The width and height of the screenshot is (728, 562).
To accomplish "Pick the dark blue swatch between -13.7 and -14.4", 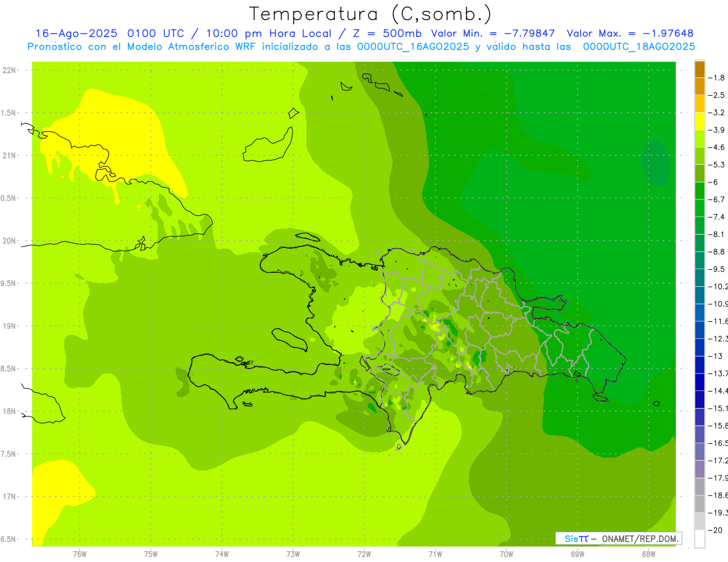I will (x=699, y=382).
